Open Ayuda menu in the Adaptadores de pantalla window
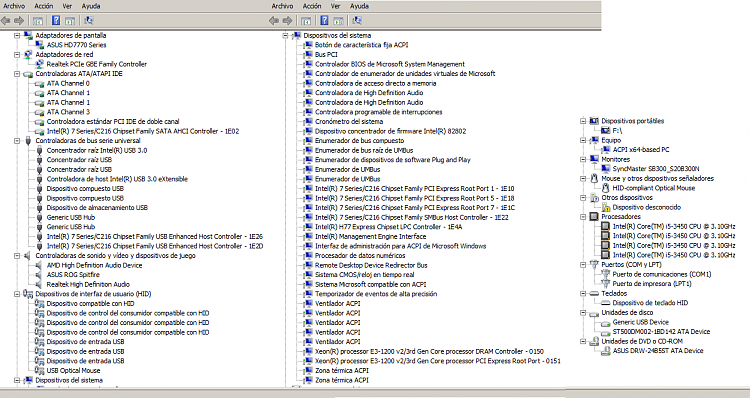The image size is (750, 398). (91, 6)
